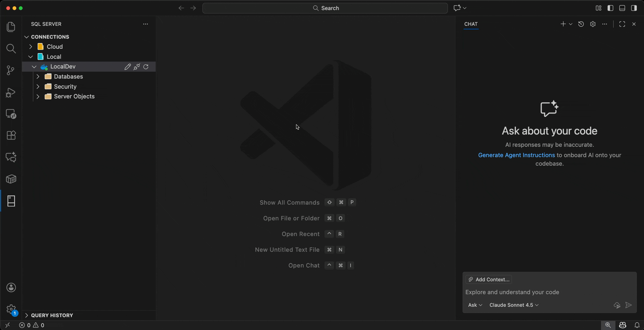Open chat settings gear
Screen dimensions: 644x330
(593, 24)
